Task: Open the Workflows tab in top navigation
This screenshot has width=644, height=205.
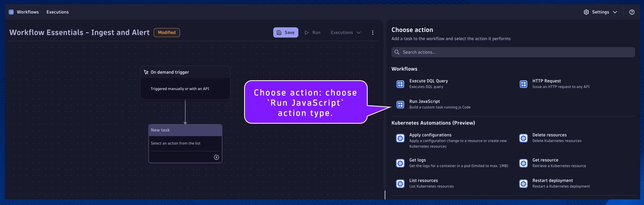Action: [x=28, y=12]
